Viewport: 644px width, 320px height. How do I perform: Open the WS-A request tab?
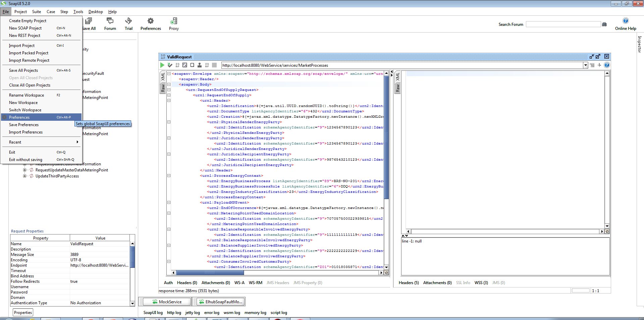(239, 283)
